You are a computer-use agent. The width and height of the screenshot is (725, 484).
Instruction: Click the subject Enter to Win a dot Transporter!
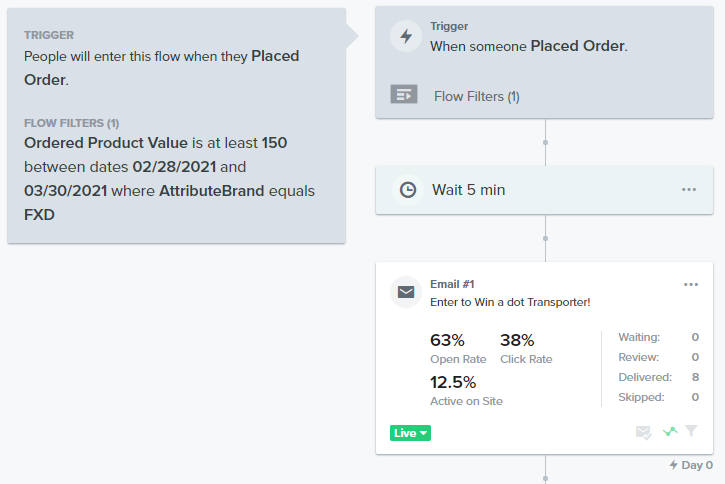click(510, 302)
